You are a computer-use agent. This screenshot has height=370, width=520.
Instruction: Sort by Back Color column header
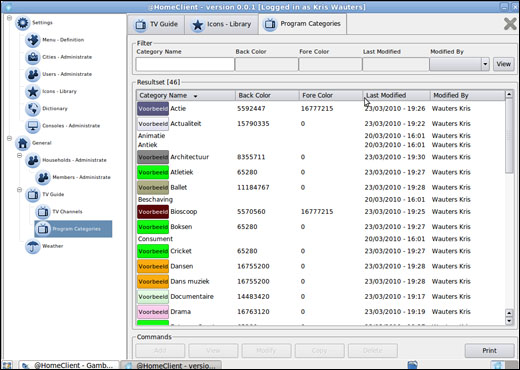pos(267,95)
